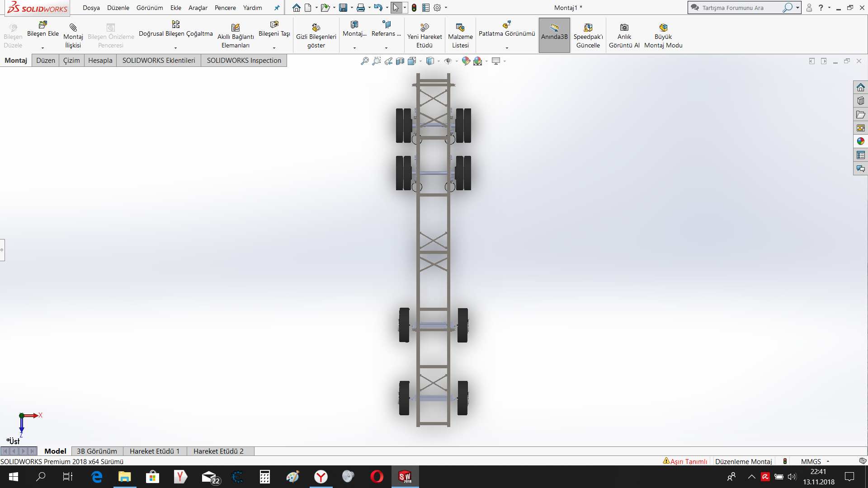Switch to the Hesapla tab

click(x=100, y=61)
